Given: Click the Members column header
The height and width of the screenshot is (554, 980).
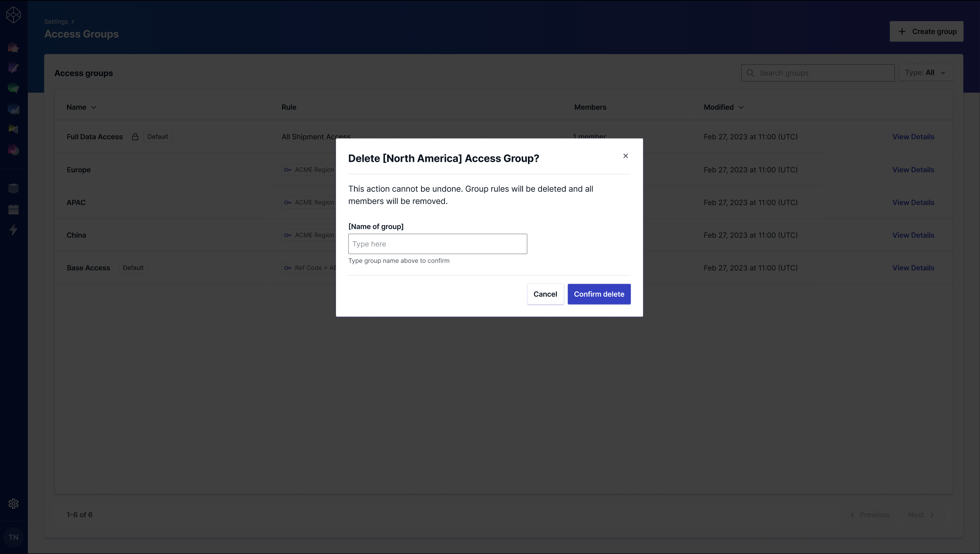Looking at the screenshot, I should pyautogui.click(x=590, y=107).
